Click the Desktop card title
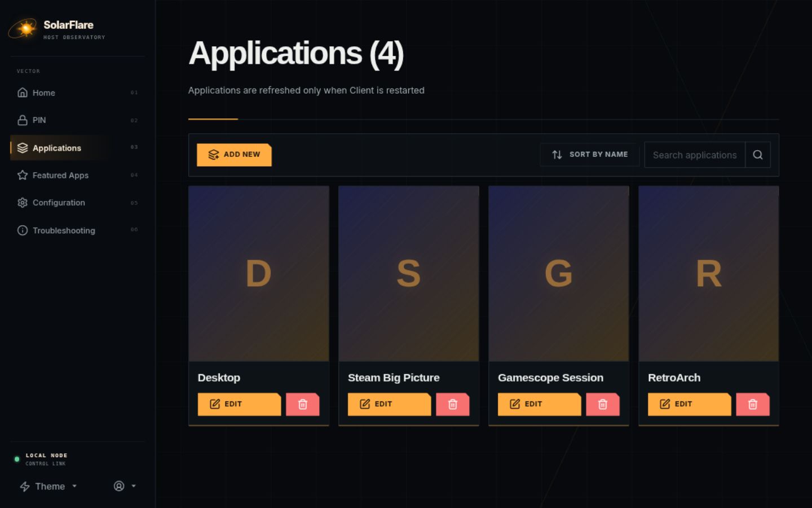The width and height of the screenshot is (812, 508). click(219, 378)
